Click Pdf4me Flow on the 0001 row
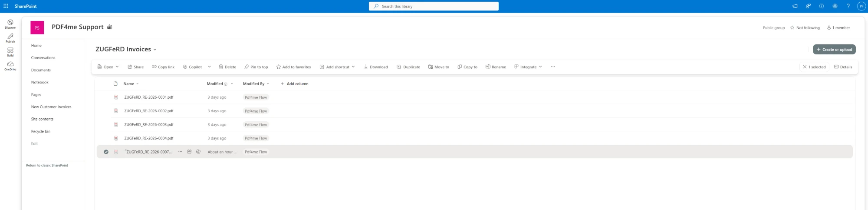 tap(256, 97)
